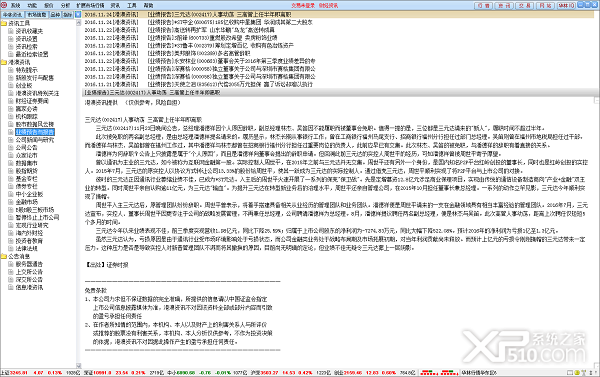Image resolution: width=600 pixels, height=377 pixels.
Task: Collapse the 港澳资讯 folder
Action: [3, 62]
